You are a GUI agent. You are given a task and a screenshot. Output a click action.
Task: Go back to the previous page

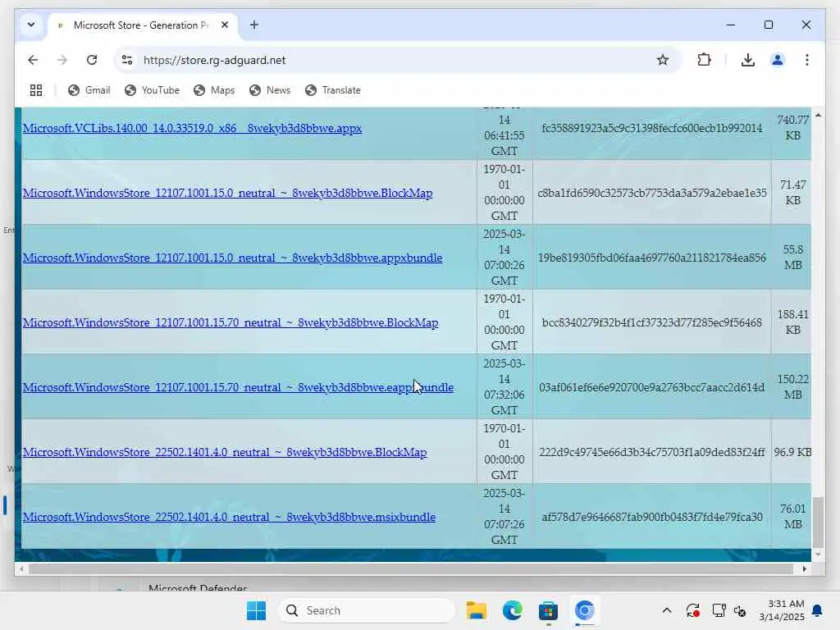point(33,60)
